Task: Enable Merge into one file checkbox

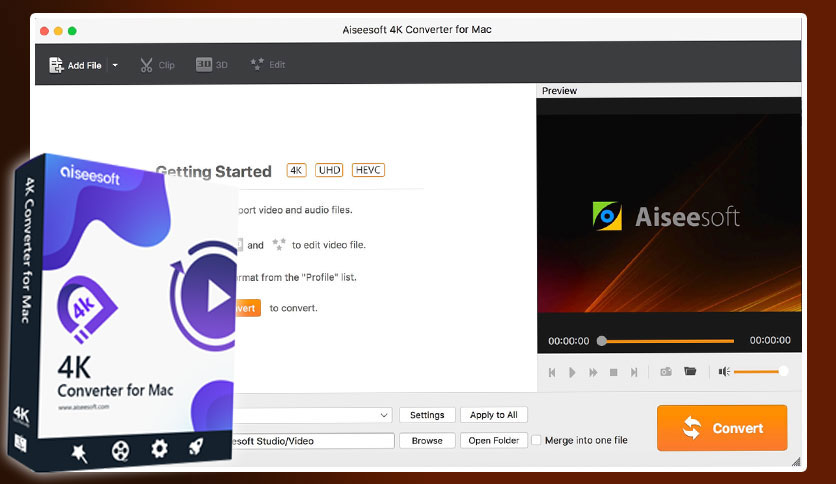Action: click(x=536, y=440)
